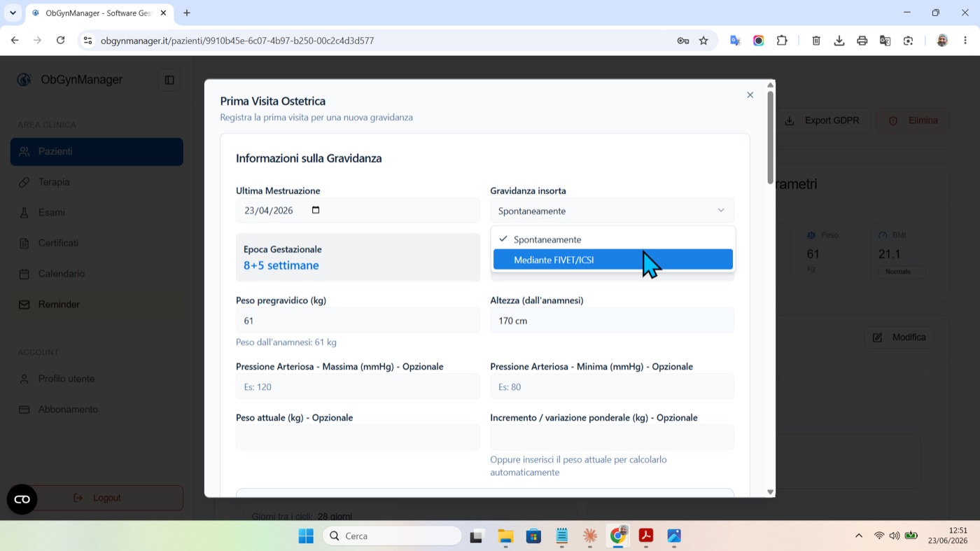Open Esami sidebar item
The width and height of the screenshot is (980, 551).
[x=97, y=212]
